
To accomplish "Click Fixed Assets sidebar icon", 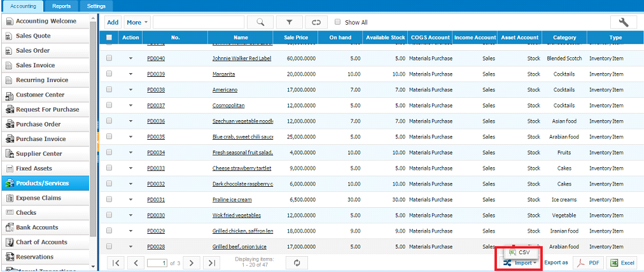I will (10, 168).
